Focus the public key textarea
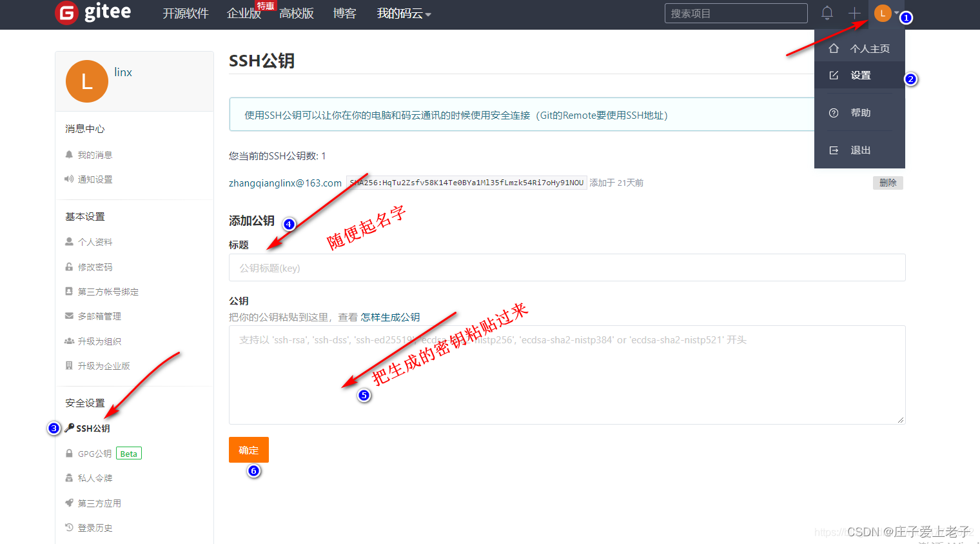The width and height of the screenshot is (980, 544). [x=567, y=375]
